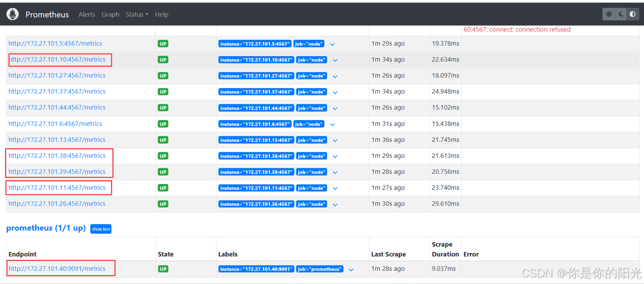Click the instance="172.27.101.40:9091" label badge

[x=256, y=269]
